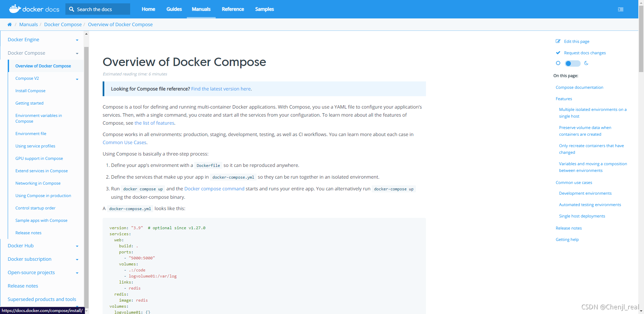Screen dimensions: 644x314
Task: Open the Samples nav tab
Action: point(264,9)
